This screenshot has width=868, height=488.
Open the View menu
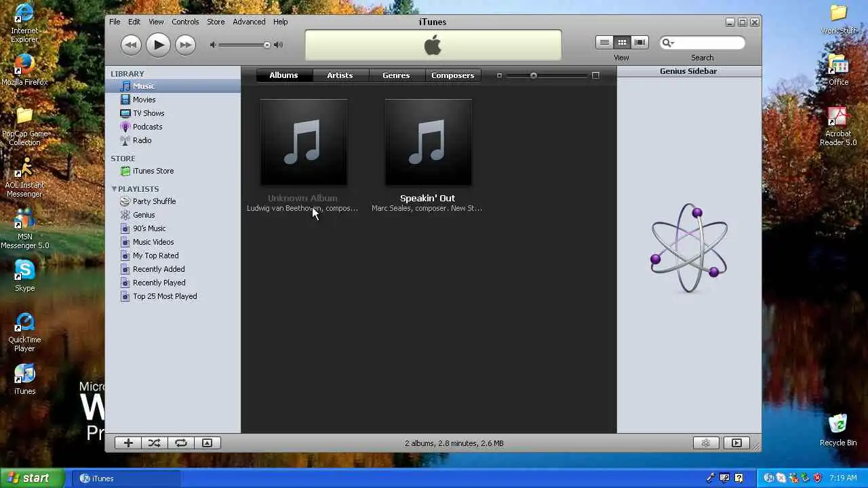tap(156, 22)
